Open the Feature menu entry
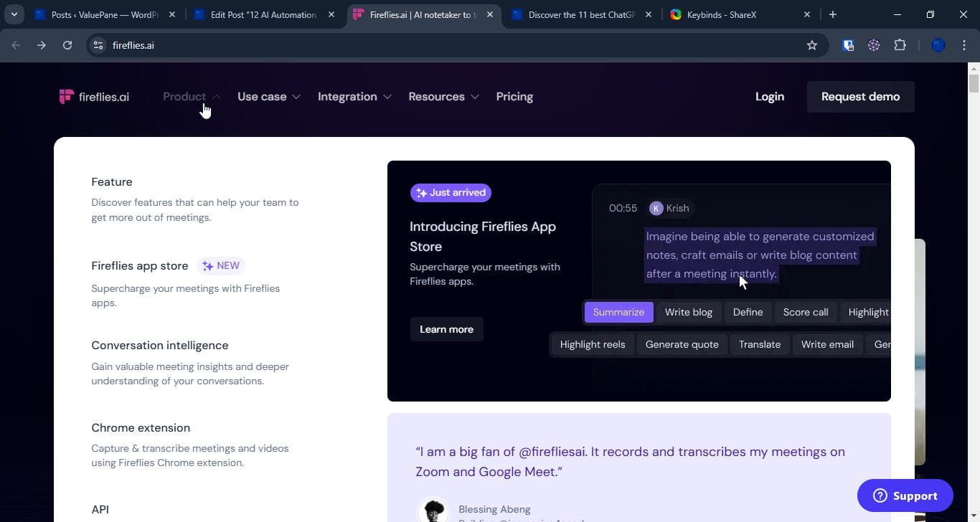Screen dimensions: 980x522 tap(112, 182)
